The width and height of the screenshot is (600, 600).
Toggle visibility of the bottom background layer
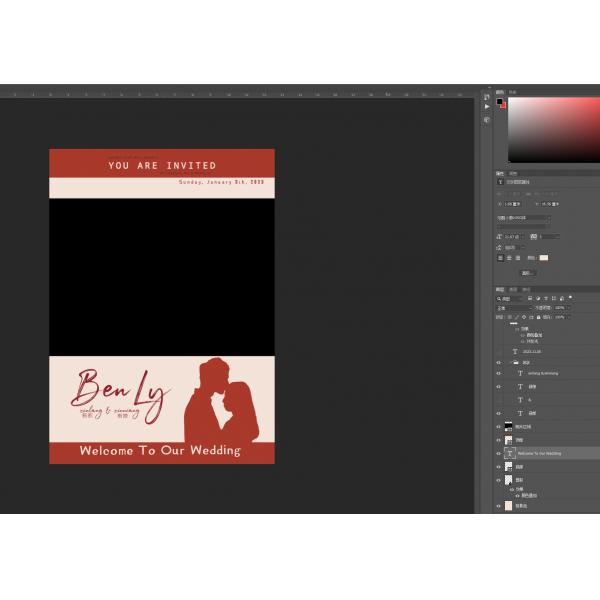coord(499,506)
